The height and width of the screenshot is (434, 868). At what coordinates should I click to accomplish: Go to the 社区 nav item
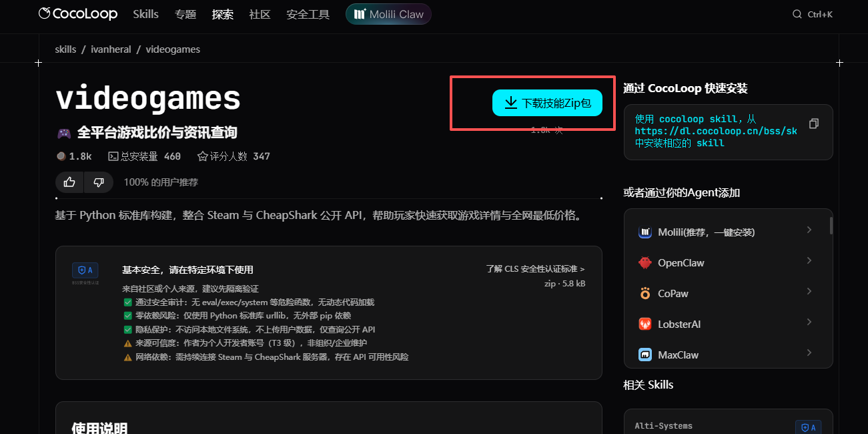260,14
